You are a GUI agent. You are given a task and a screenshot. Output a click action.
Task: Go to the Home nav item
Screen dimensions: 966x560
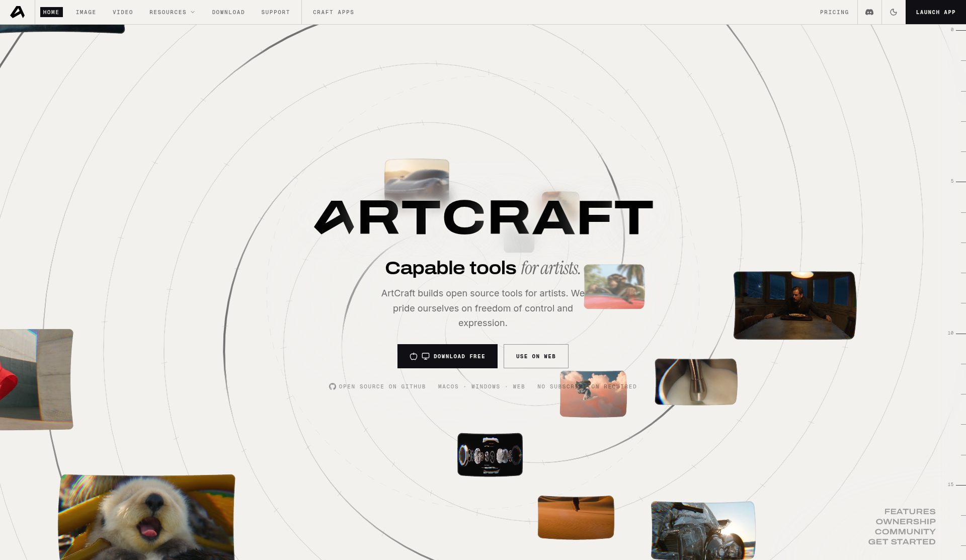coord(51,12)
